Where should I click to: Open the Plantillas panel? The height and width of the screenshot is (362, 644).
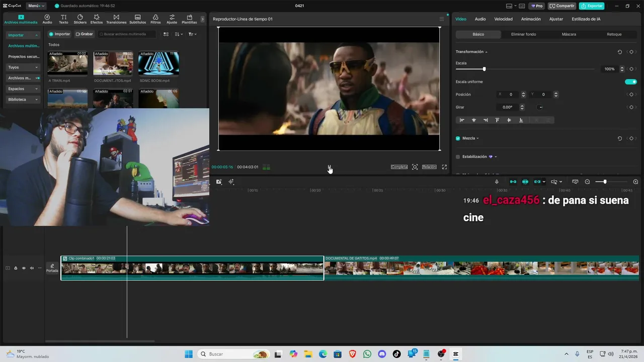pos(189,19)
